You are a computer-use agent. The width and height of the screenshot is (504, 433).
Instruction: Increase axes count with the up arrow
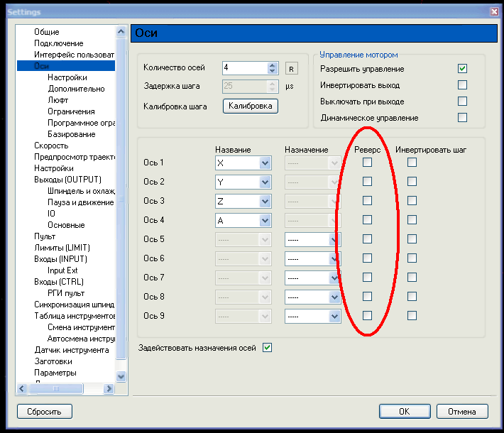click(273, 65)
